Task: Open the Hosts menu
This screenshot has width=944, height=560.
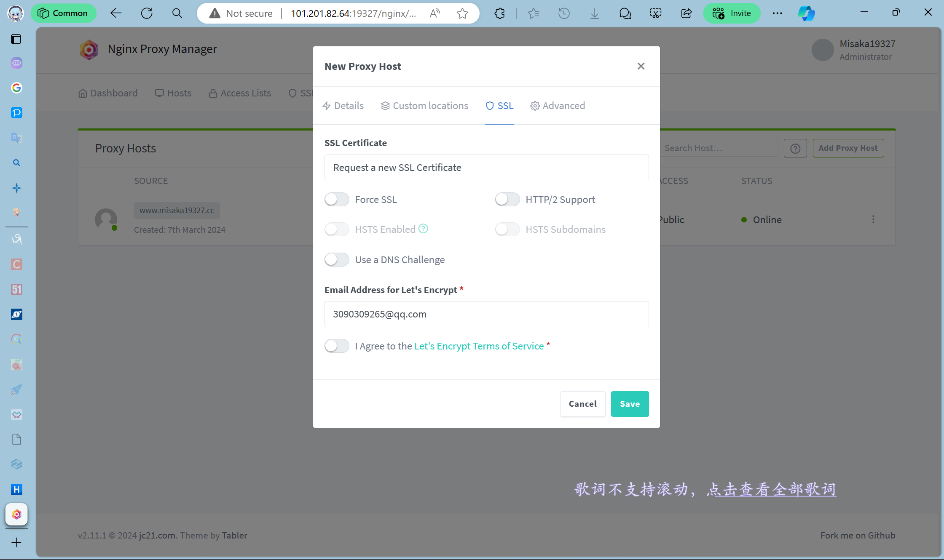Action: [x=173, y=93]
